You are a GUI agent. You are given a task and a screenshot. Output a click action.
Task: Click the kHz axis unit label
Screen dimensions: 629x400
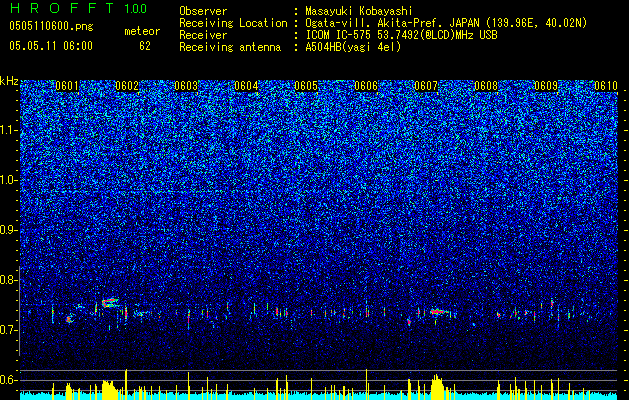9,81
